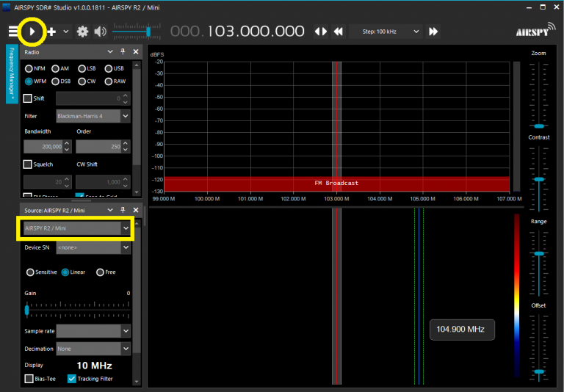The image size is (564, 392).
Task: Enable the Squelch checkbox
Action: [x=28, y=164]
